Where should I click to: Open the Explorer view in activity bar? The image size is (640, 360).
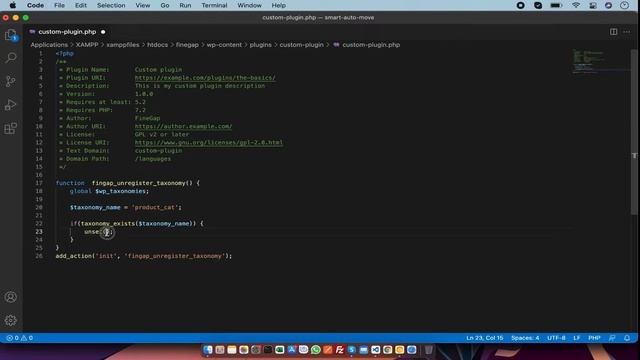coord(11,35)
